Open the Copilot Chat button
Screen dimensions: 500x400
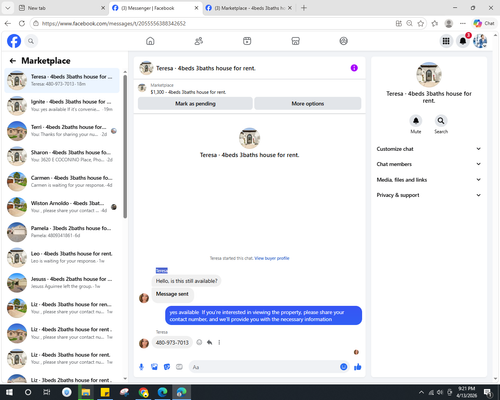[x=484, y=23]
